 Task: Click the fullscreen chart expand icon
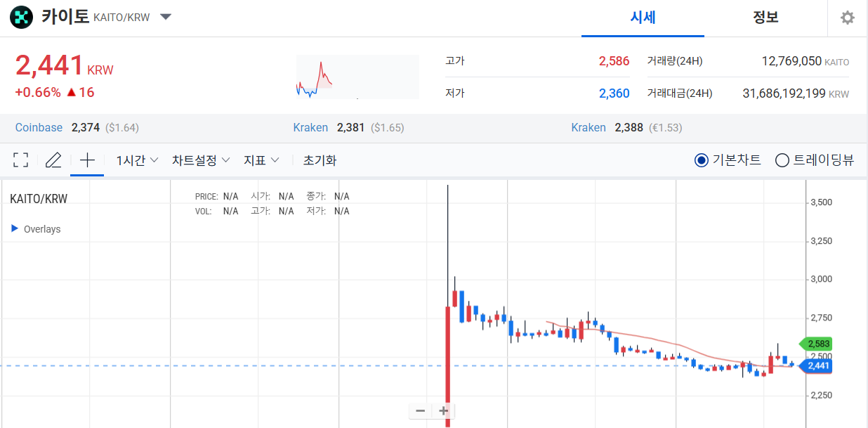(20, 160)
